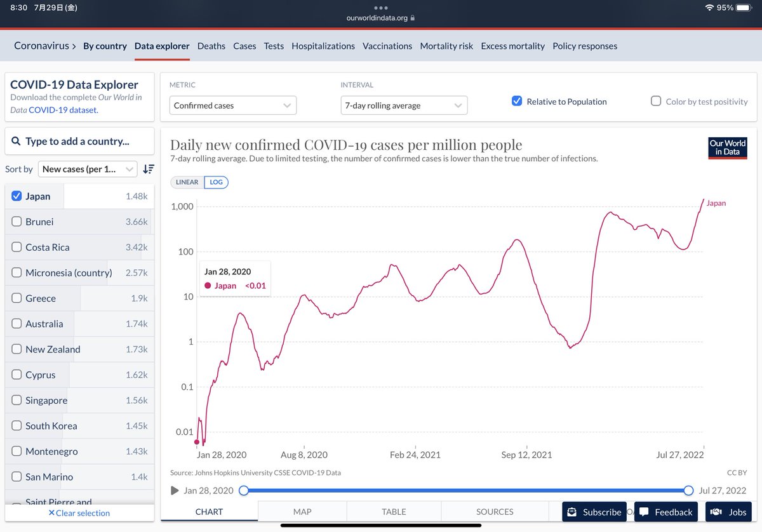Go to the By country tab
This screenshot has width=762, height=532.
click(x=105, y=46)
